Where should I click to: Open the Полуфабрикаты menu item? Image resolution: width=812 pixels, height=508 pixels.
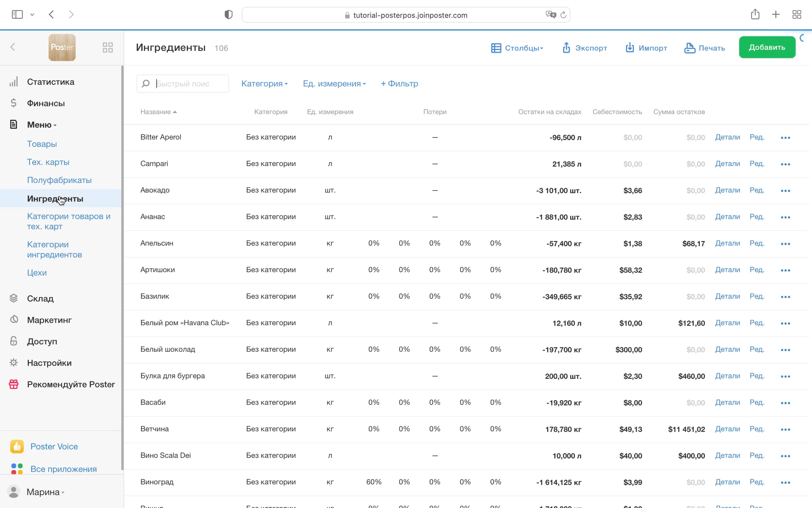click(x=59, y=180)
